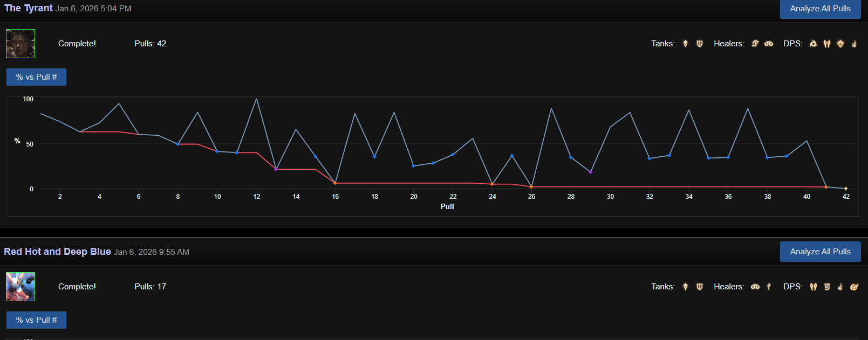Click the blue marker at pull 10
This screenshot has height=340, width=868.
tap(217, 151)
